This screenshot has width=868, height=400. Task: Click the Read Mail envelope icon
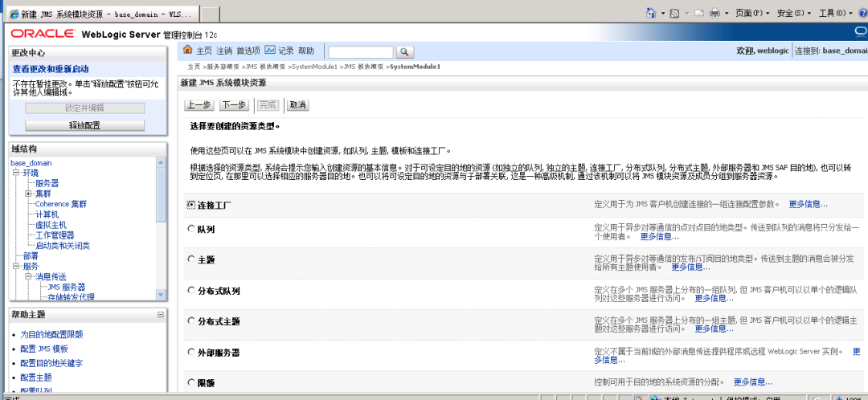click(x=698, y=13)
